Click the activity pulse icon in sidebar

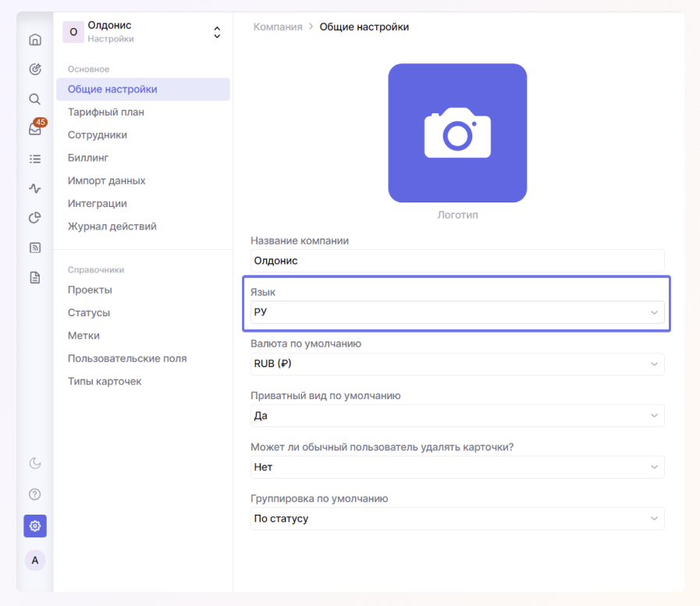pos(35,188)
